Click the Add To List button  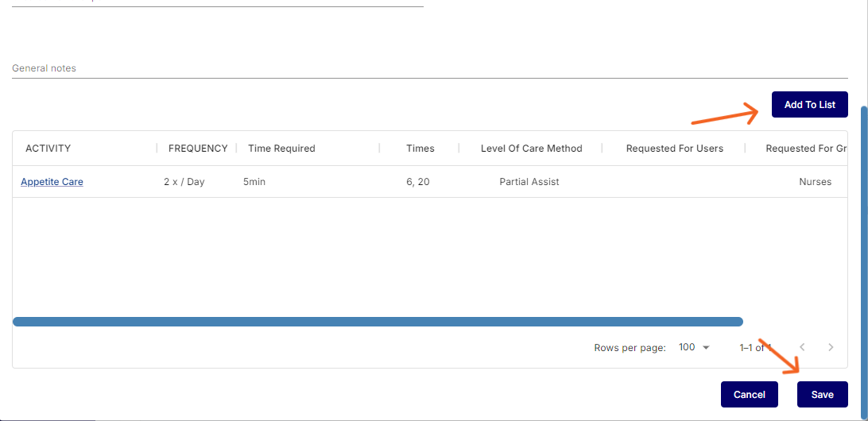click(809, 105)
